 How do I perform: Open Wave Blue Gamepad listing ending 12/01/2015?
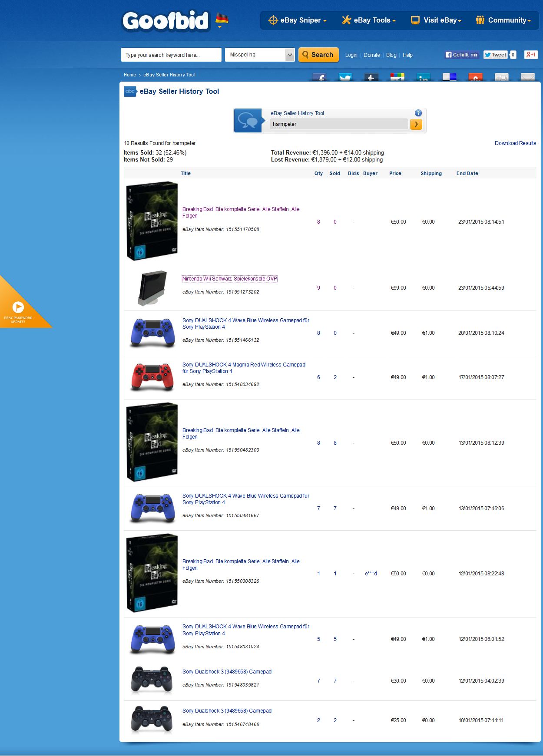246,630
